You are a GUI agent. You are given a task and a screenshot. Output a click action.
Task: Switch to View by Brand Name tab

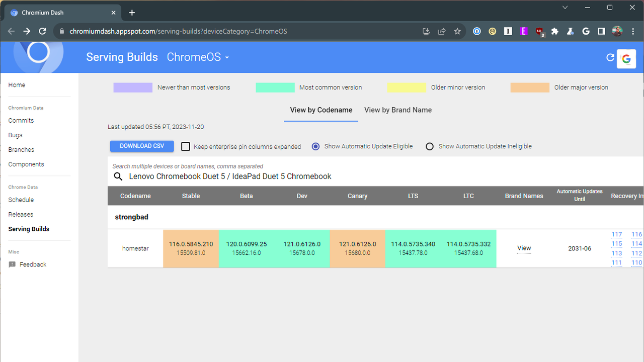click(x=398, y=110)
